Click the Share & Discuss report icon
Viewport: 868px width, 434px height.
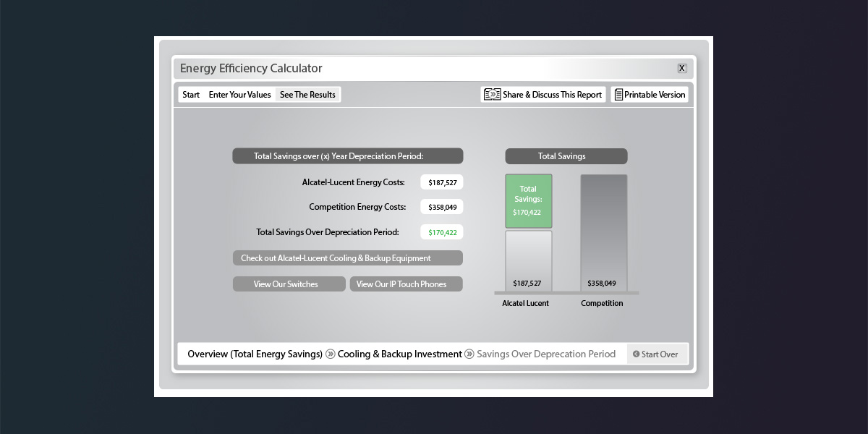(x=493, y=95)
